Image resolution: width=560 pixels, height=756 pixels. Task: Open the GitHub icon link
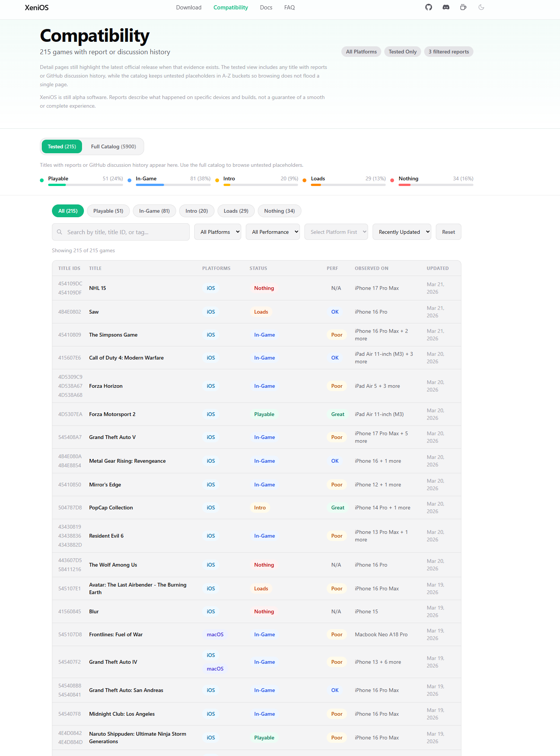tap(429, 7)
